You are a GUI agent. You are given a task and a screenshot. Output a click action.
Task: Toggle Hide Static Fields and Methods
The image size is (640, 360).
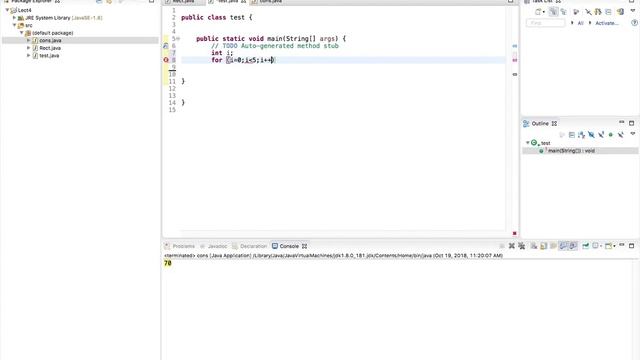[601, 134]
